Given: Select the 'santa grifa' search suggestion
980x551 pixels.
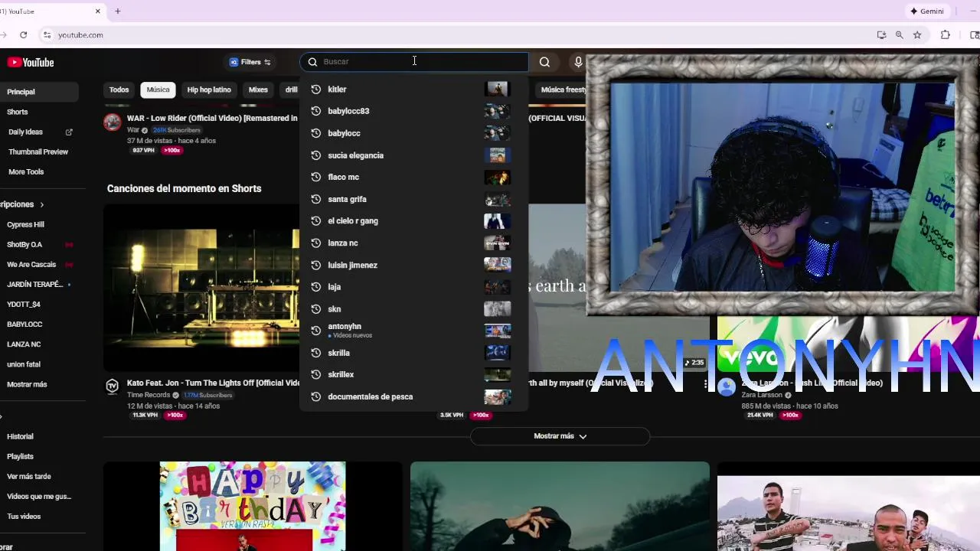Looking at the screenshot, I should point(413,199).
